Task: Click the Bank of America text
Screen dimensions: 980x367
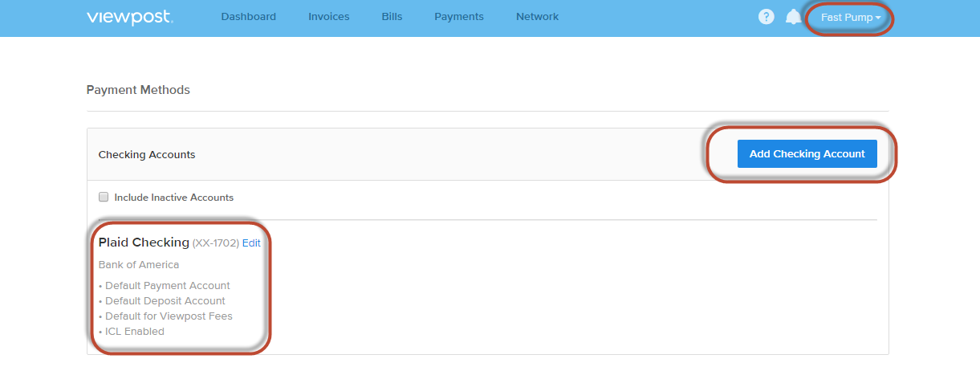Action: click(139, 264)
